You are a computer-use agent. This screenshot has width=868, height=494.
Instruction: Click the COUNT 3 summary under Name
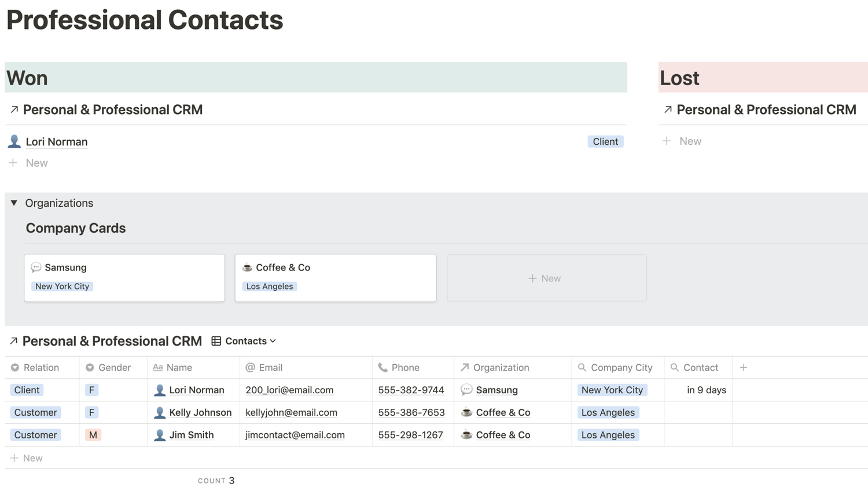click(x=216, y=481)
